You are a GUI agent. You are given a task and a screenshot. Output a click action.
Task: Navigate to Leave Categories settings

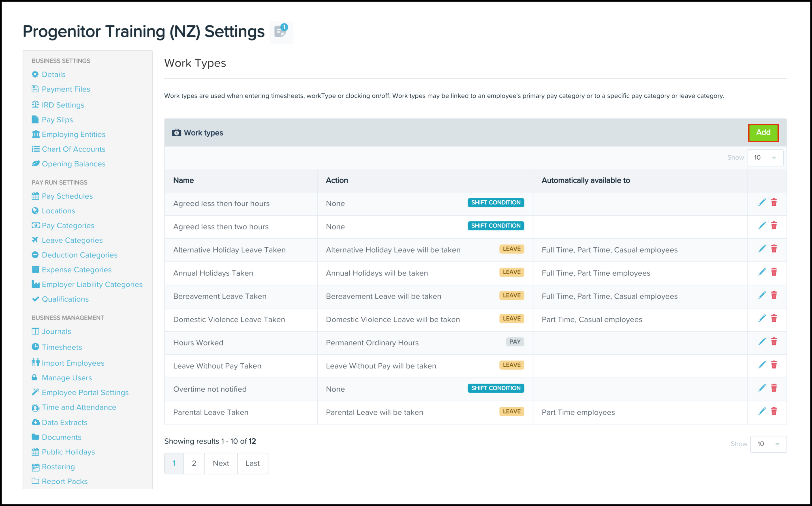[72, 240]
